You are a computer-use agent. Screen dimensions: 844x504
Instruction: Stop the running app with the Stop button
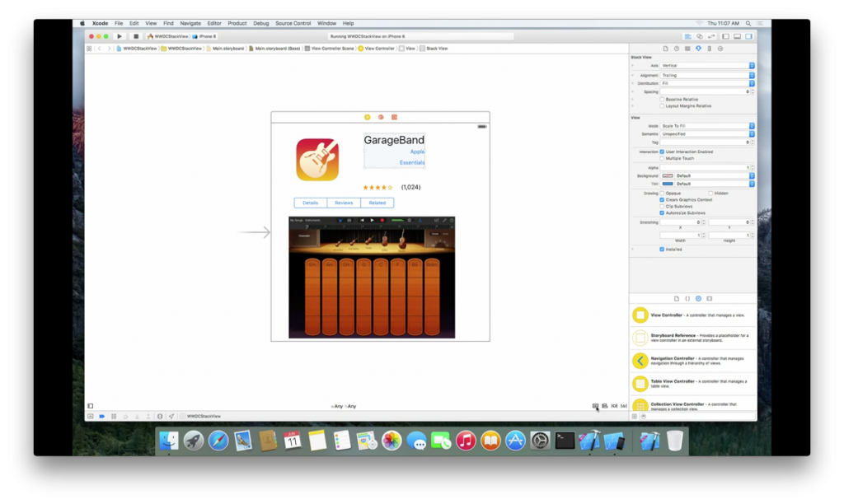tap(136, 36)
